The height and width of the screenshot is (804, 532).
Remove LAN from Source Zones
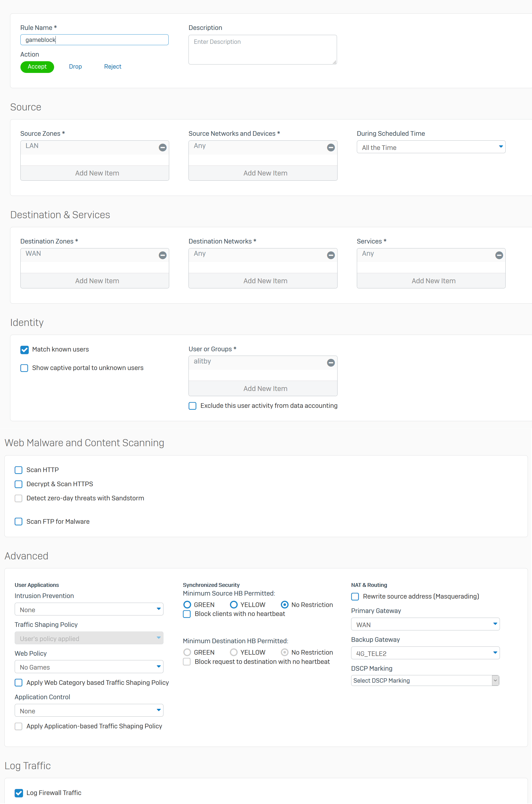coord(163,147)
